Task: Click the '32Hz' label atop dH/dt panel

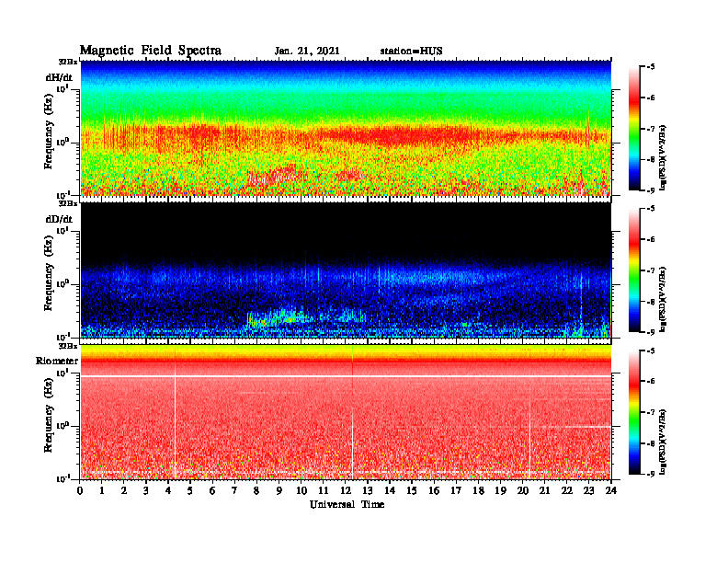Action: pyautogui.click(x=68, y=62)
